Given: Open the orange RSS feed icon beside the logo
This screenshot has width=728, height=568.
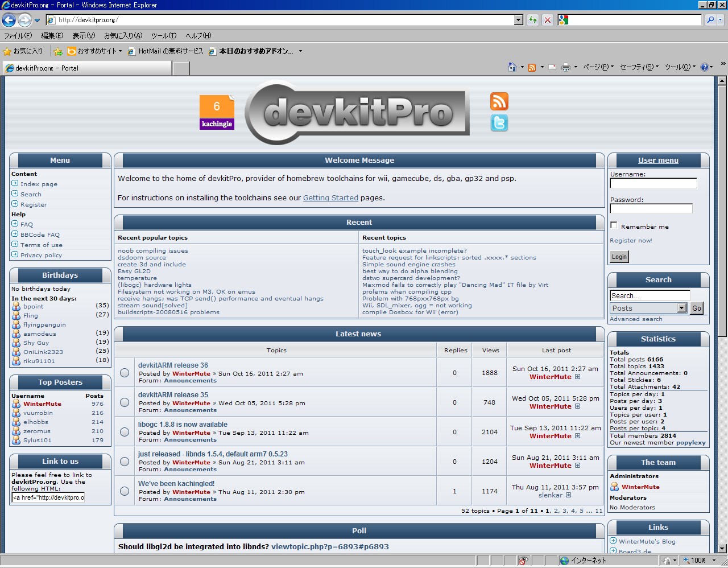Looking at the screenshot, I should tap(499, 101).
